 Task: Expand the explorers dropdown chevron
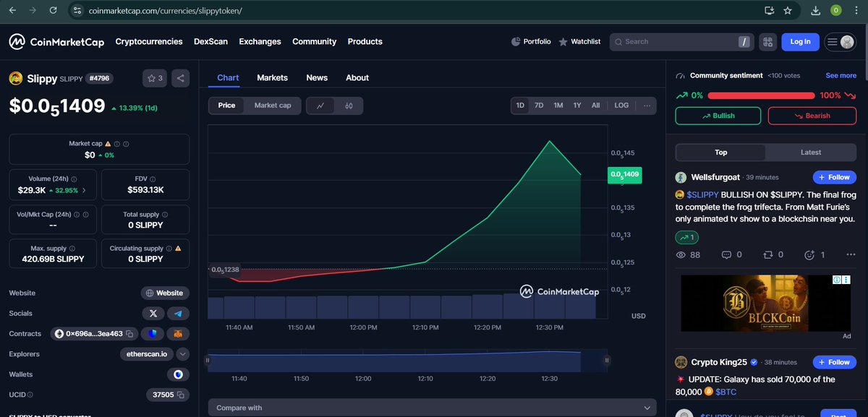183,354
